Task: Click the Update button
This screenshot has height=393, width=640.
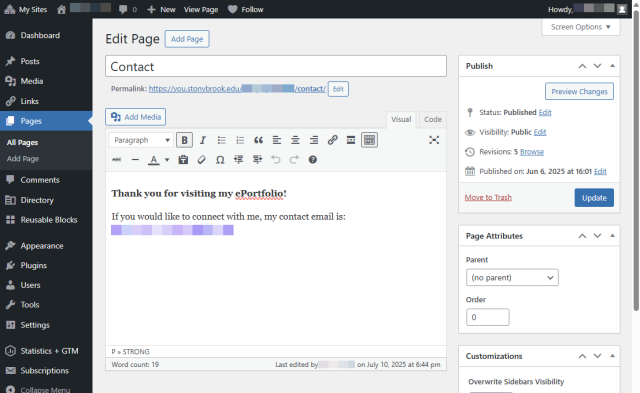Action: [594, 198]
